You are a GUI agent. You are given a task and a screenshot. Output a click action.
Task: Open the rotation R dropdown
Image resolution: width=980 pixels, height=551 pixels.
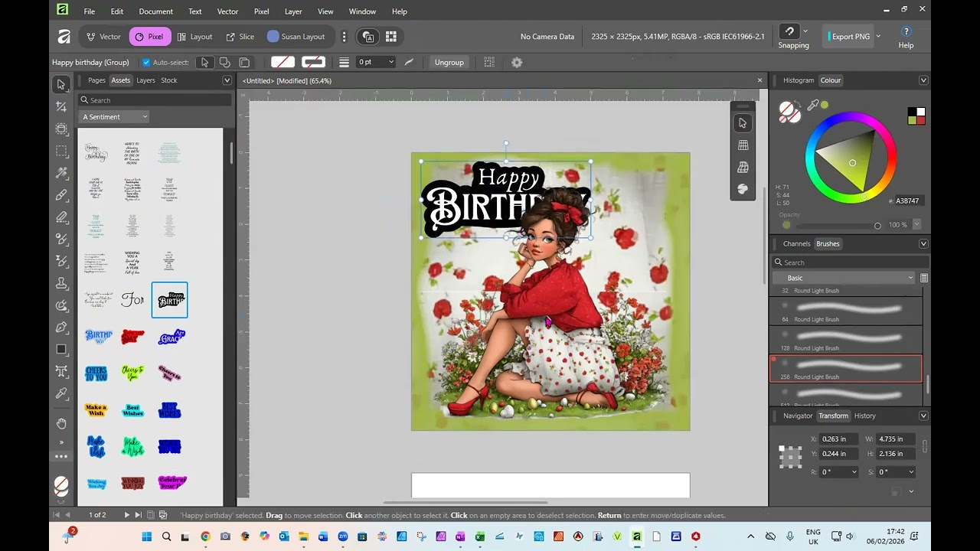tap(838, 472)
